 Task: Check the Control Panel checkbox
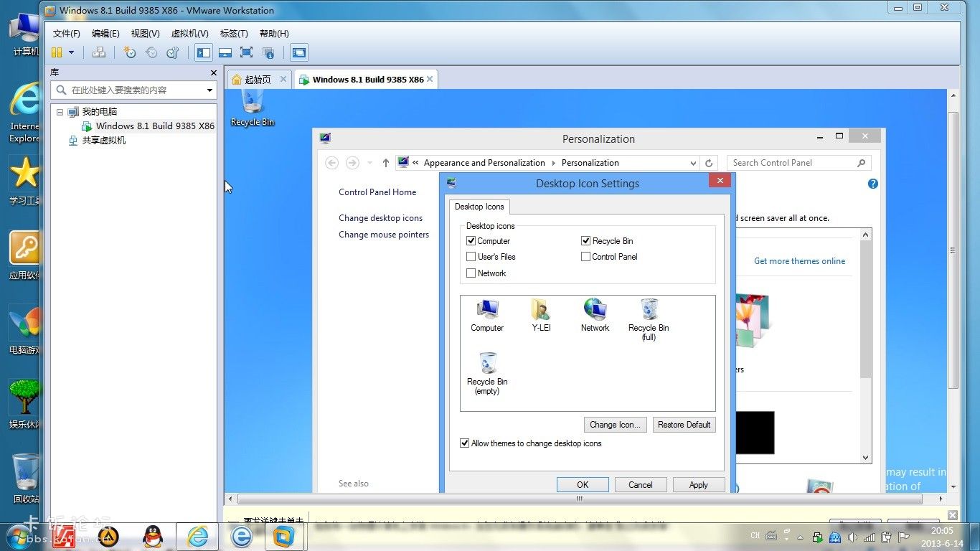coord(585,257)
